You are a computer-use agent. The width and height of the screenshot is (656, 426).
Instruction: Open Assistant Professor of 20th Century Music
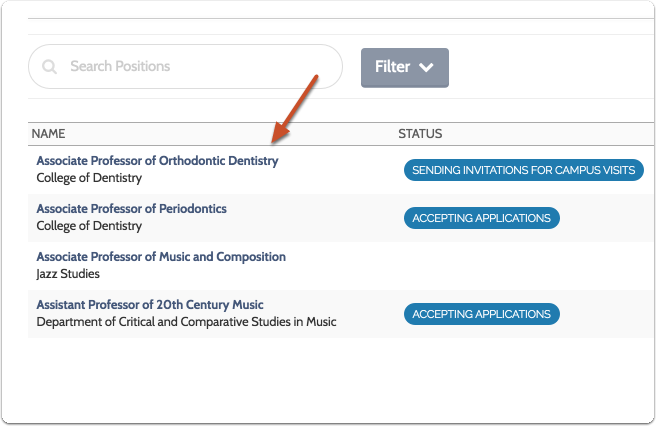150,305
